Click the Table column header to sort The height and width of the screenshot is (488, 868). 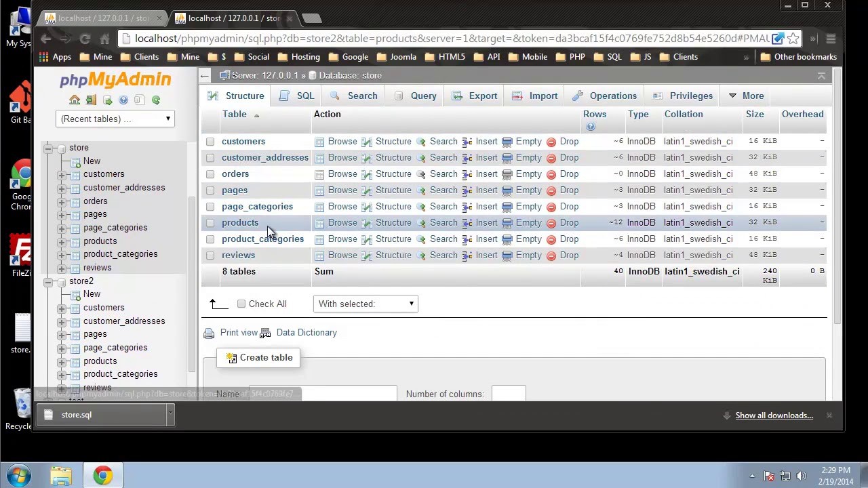pyautogui.click(x=235, y=115)
